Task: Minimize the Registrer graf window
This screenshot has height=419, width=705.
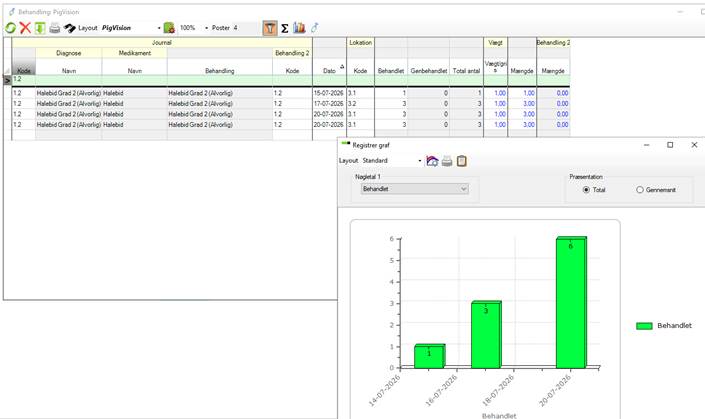Action: [647, 145]
